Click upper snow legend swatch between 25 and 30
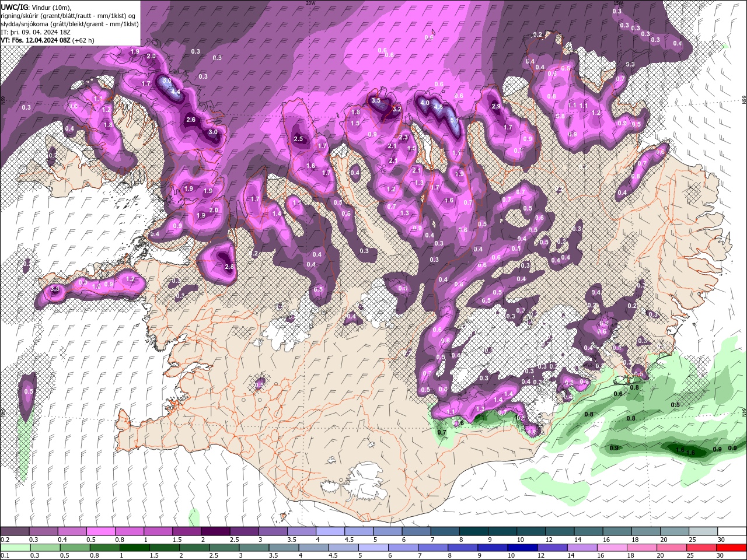Viewport: 747px width, 560px height. point(703,531)
